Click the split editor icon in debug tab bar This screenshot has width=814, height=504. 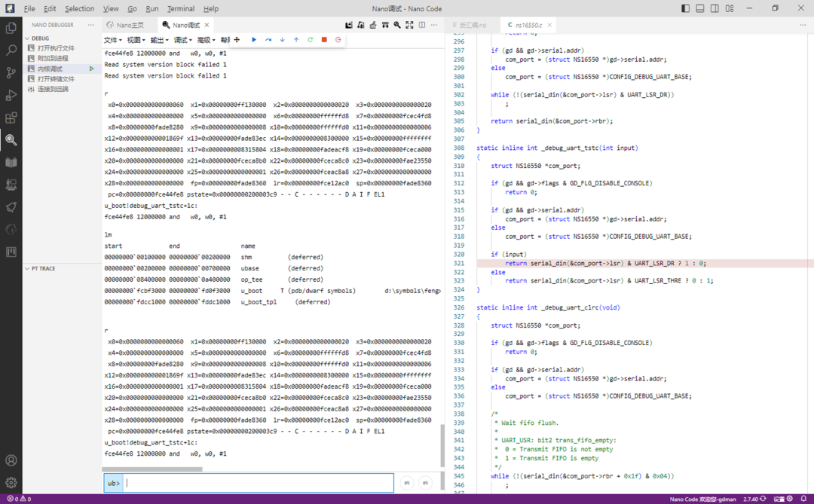[x=422, y=25]
